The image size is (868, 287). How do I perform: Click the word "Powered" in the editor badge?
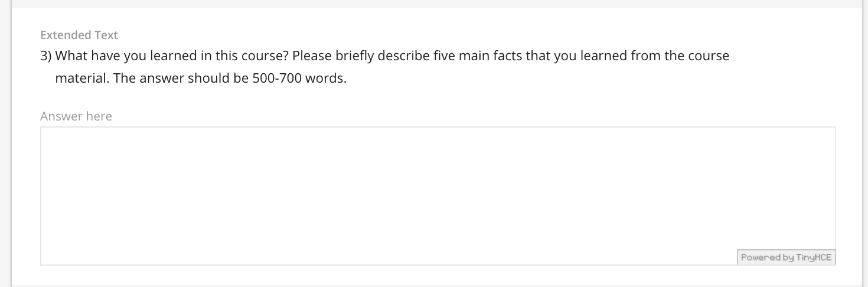(x=759, y=257)
